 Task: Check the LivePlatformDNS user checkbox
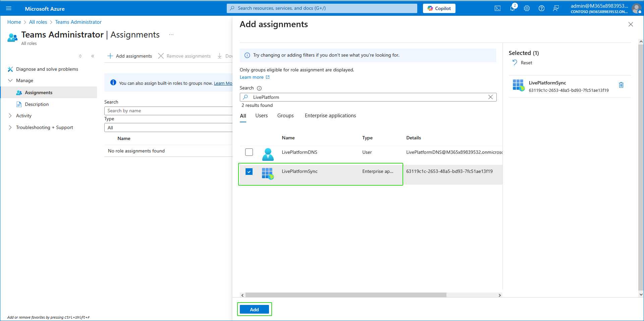click(249, 152)
